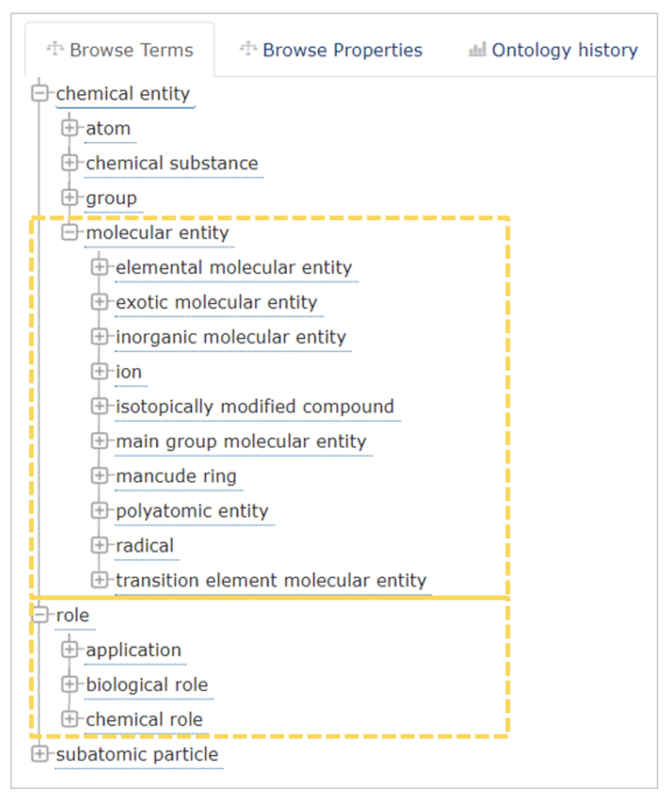The height and width of the screenshot is (804, 672).
Task: Expand the radical node plus icon
Action: pyautogui.click(x=99, y=545)
